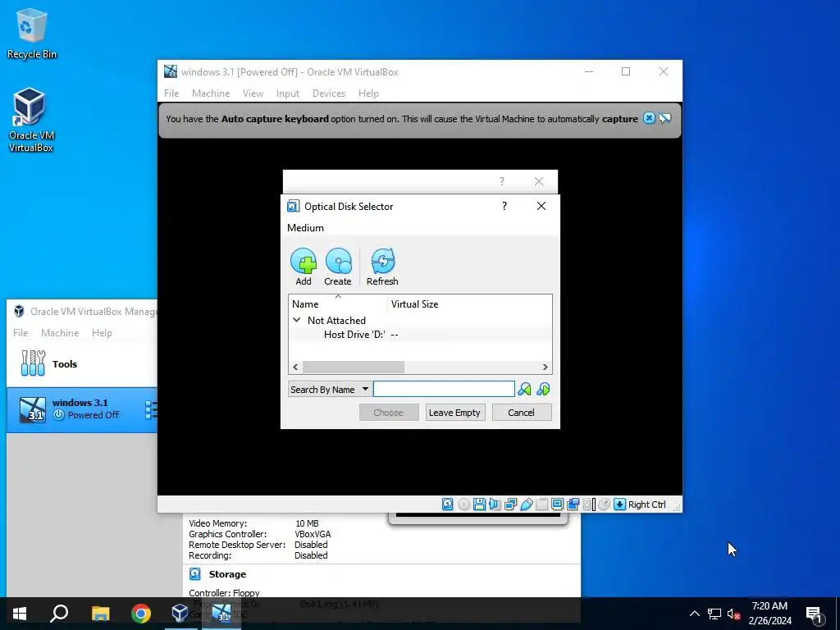Click the taskbar clock showing 7:20 AM
This screenshot has width=840, height=630.
[x=769, y=614]
